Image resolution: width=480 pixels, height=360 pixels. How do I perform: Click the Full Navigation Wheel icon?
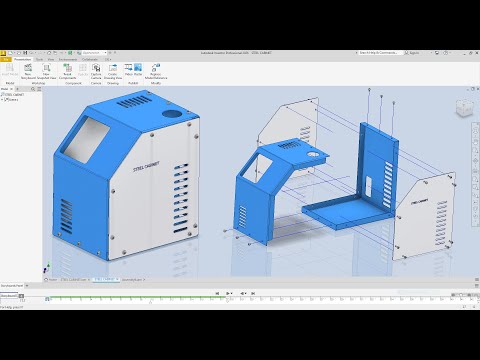(x=476, y=130)
